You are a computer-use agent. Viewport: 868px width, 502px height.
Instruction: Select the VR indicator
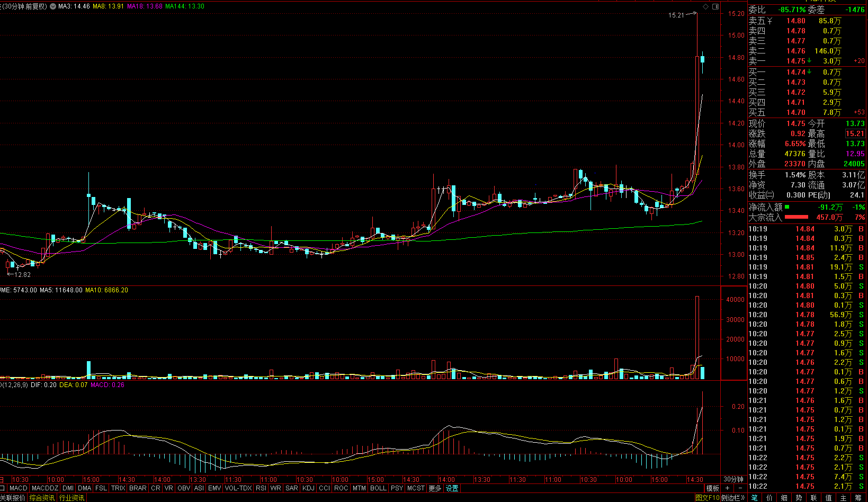click(x=168, y=488)
